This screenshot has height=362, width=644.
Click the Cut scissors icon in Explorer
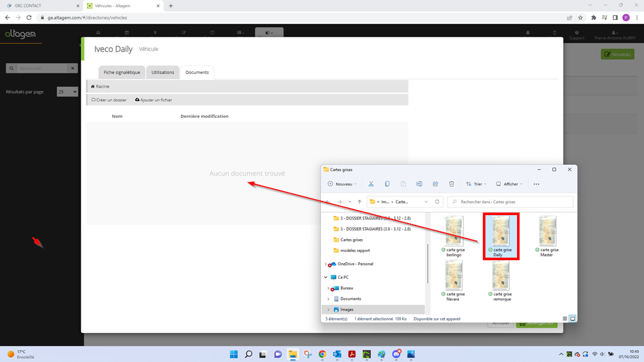point(371,184)
